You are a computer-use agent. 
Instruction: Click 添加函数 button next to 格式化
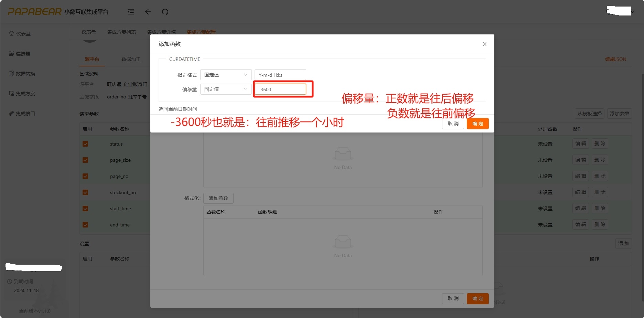tap(218, 198)
